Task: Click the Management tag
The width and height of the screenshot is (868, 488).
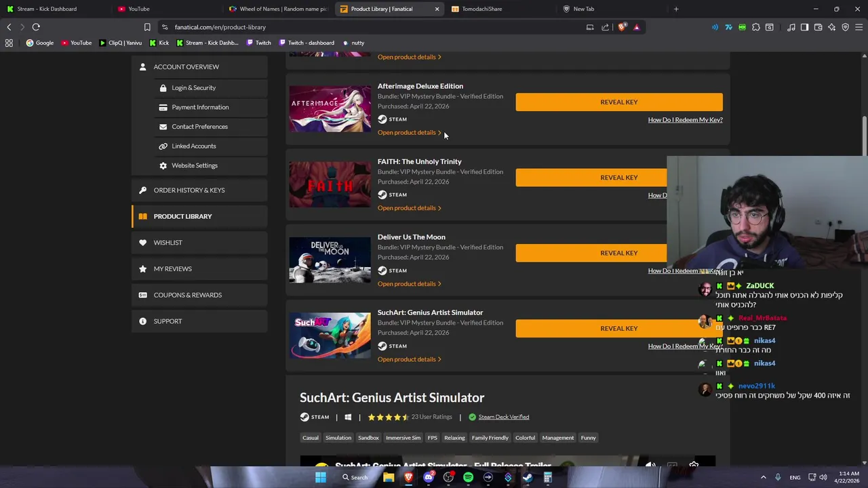Action: (x=557, y=438)
